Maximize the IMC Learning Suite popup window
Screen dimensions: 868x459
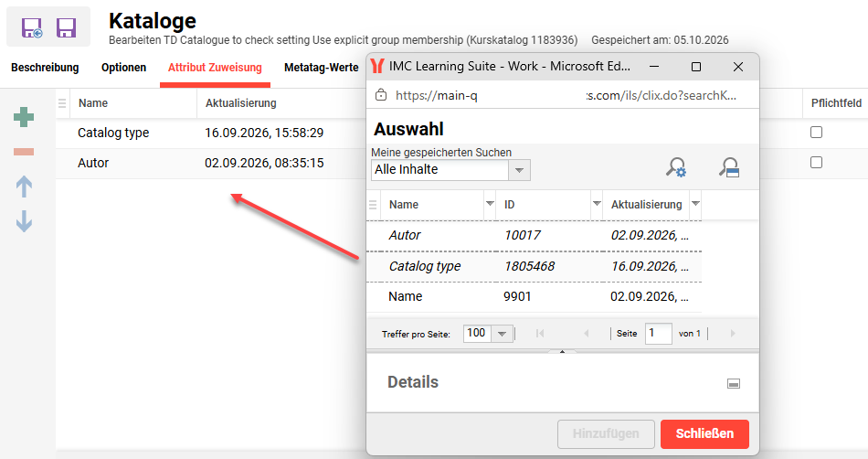point(696,67)
